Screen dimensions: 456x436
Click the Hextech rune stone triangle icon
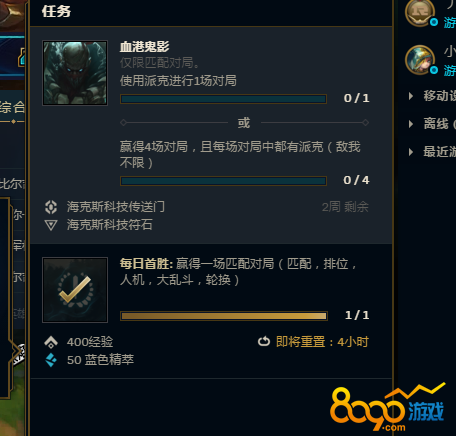tap(51, 225)
